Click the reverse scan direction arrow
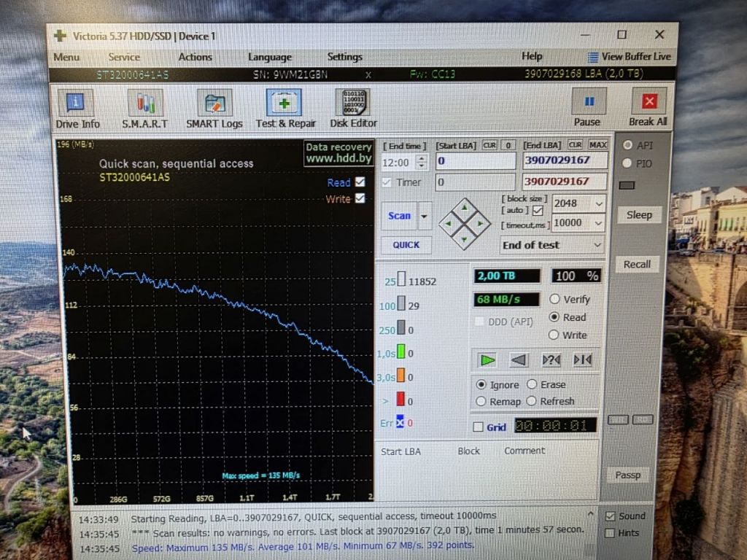The height and width of the screenshot is (560, 747). (x=519, y=360)
